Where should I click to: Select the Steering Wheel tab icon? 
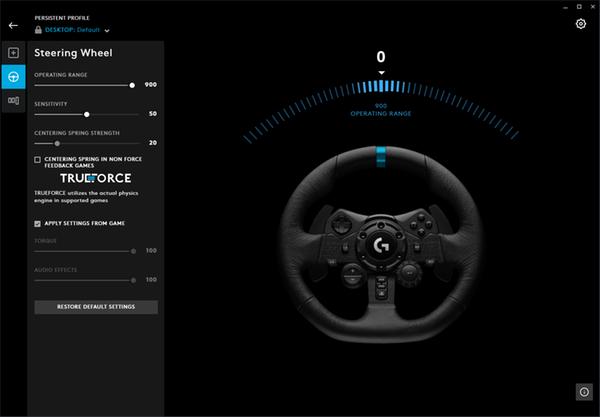[x=13, y=76]
